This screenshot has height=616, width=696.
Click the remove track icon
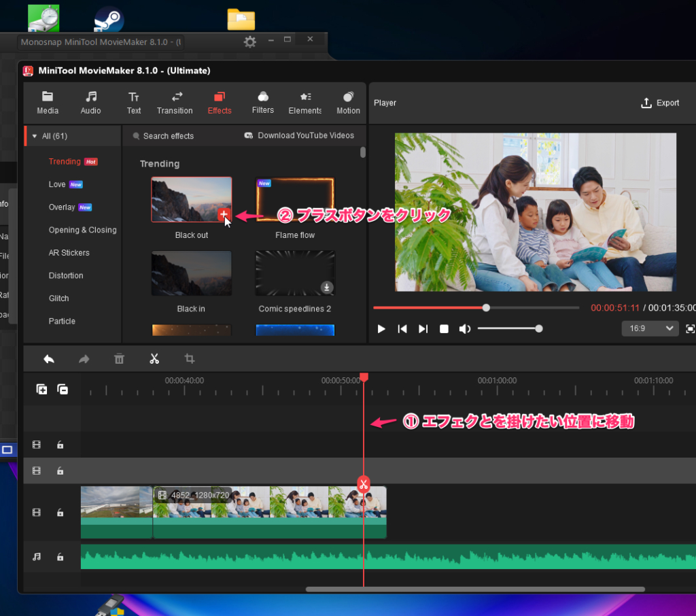63,390
